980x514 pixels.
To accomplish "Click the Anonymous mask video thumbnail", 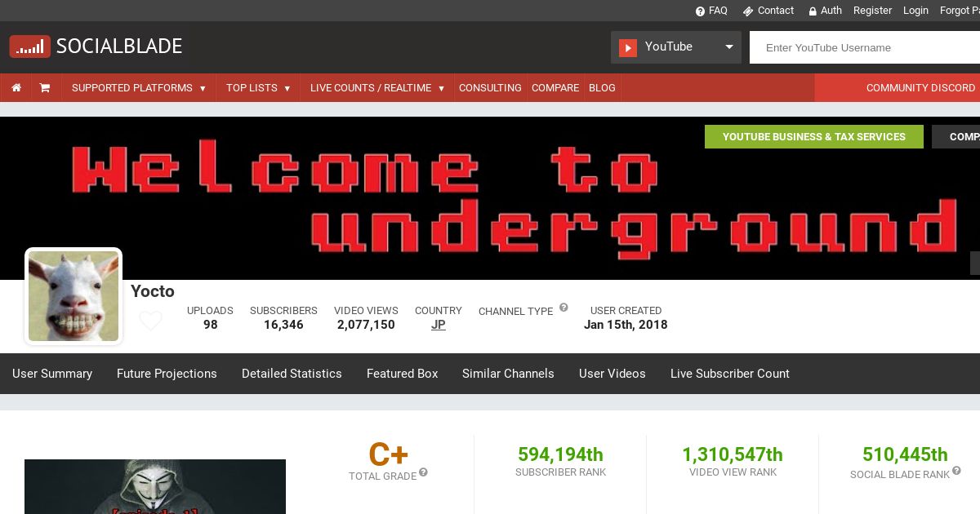I will pyautogui.click(x=155, y=487).
